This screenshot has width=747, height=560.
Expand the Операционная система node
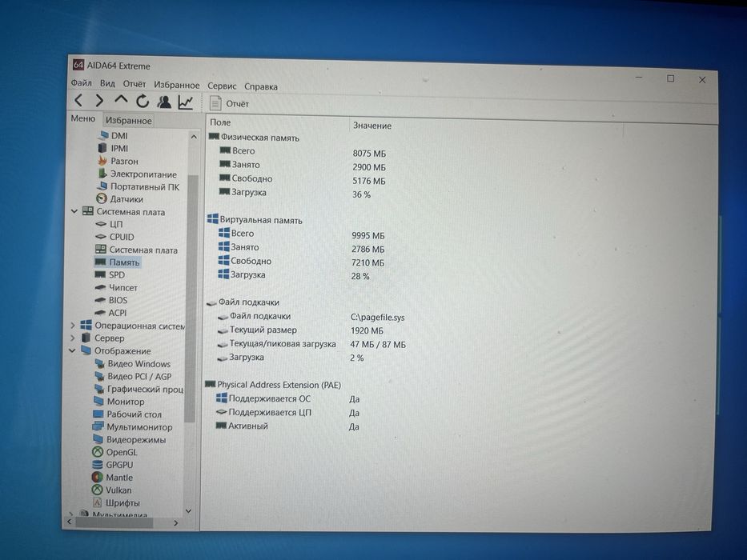point(72,326)
